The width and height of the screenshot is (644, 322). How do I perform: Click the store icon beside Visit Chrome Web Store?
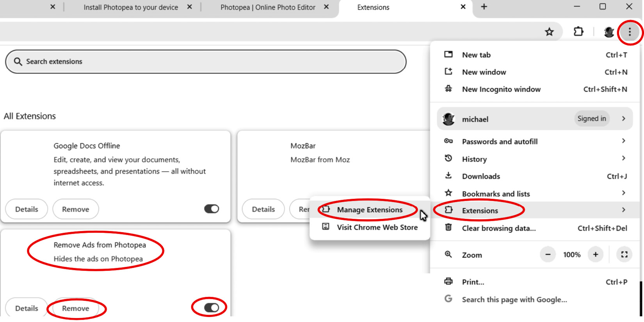(326, 226)
